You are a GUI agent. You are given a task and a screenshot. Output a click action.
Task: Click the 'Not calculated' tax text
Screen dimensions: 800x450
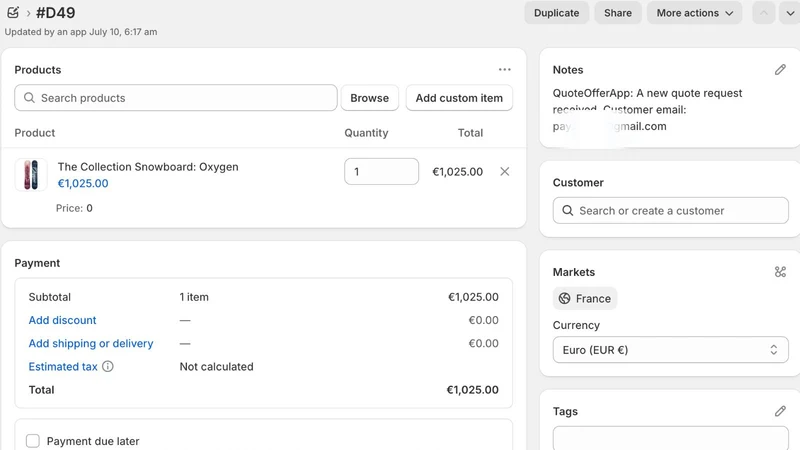(216, 366)
